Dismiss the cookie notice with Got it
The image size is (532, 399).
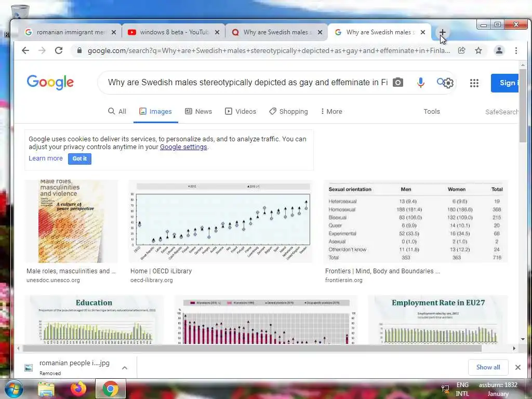click(79, 159)
